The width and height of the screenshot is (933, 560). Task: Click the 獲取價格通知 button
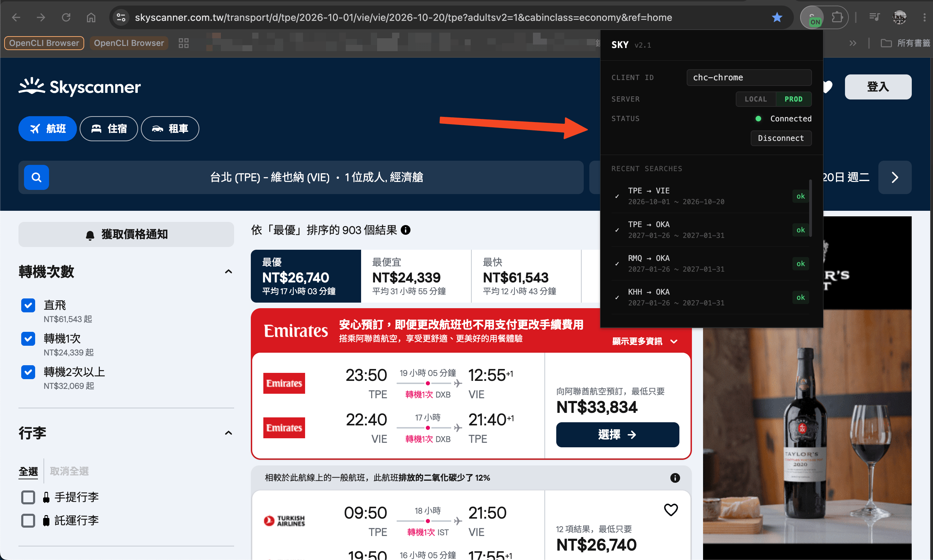(x=126, y=234)
